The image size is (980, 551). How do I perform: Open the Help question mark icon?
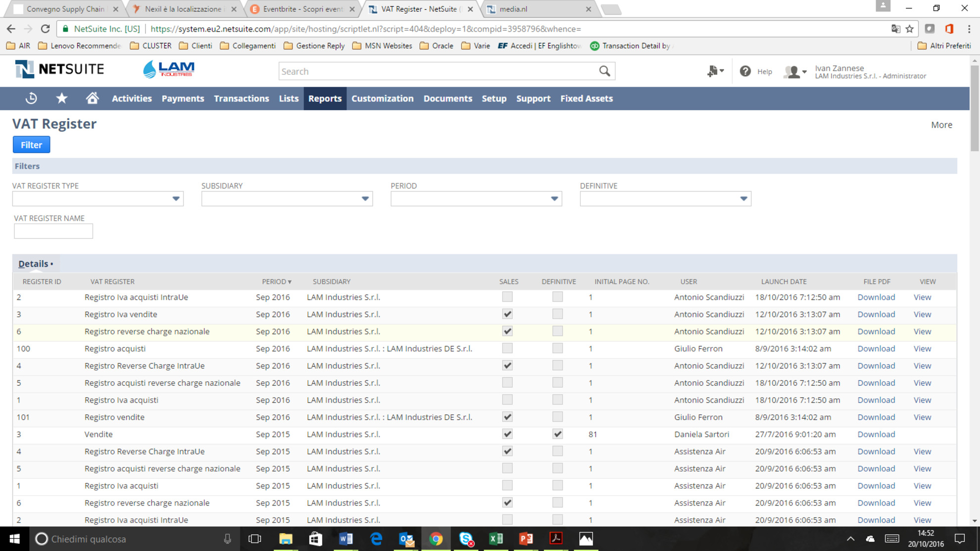pyautogui.click(x=745, y=71)
